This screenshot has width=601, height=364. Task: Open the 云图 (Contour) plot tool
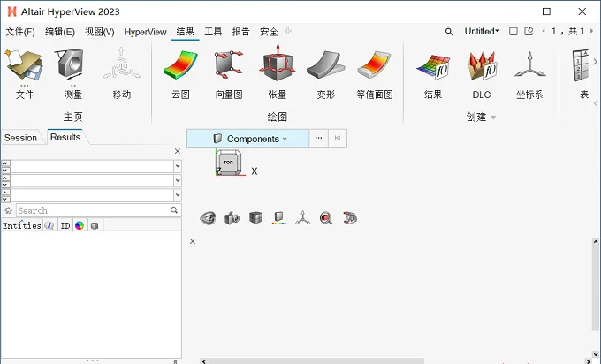[x=180, y=64]
